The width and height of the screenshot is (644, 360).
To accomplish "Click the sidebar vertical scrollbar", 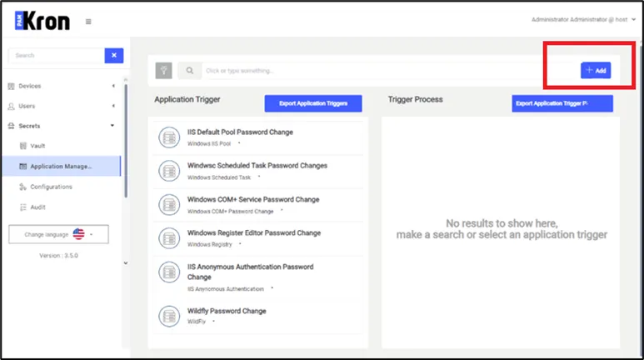I will (126, 141).
